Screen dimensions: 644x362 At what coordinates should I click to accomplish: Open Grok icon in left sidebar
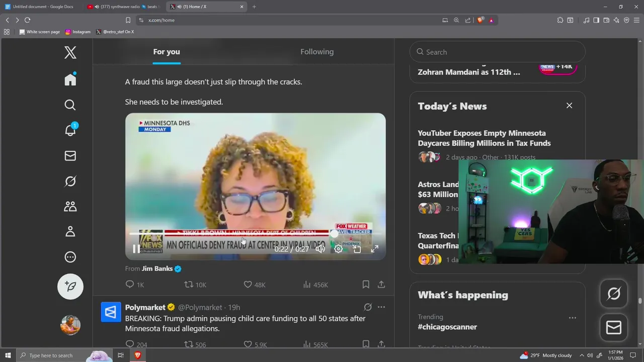point(70,181)
